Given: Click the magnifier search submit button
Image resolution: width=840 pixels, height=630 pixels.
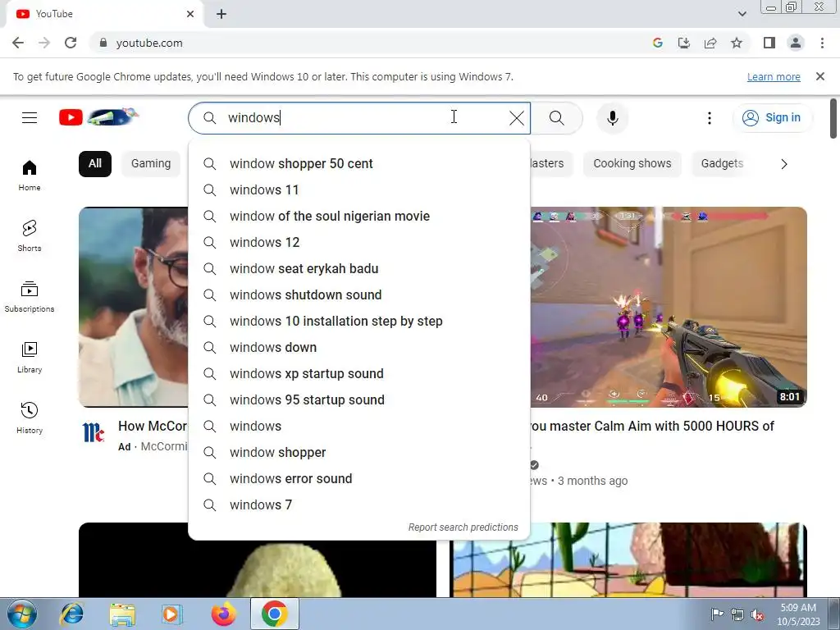Looking at the screenshot, I should pyautogui.click(x=557, y=118).
